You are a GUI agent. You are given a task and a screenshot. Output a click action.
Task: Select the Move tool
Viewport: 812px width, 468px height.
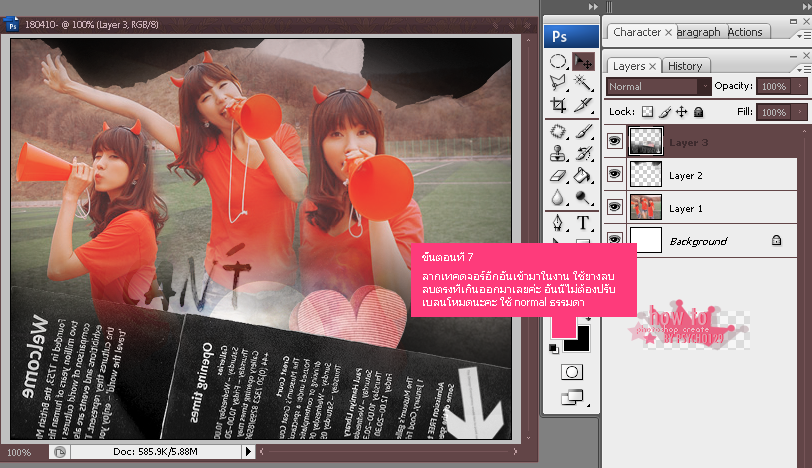coord(584,62)
